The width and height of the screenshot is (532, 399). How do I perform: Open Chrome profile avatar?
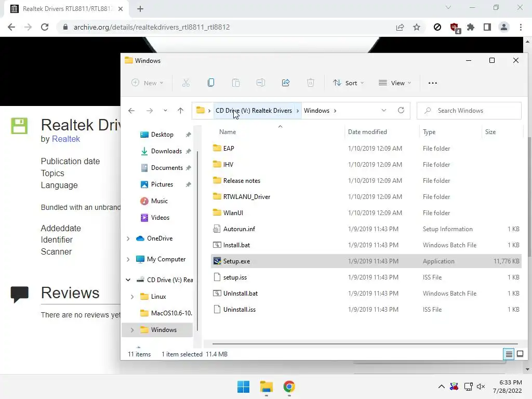click(504, 27)
